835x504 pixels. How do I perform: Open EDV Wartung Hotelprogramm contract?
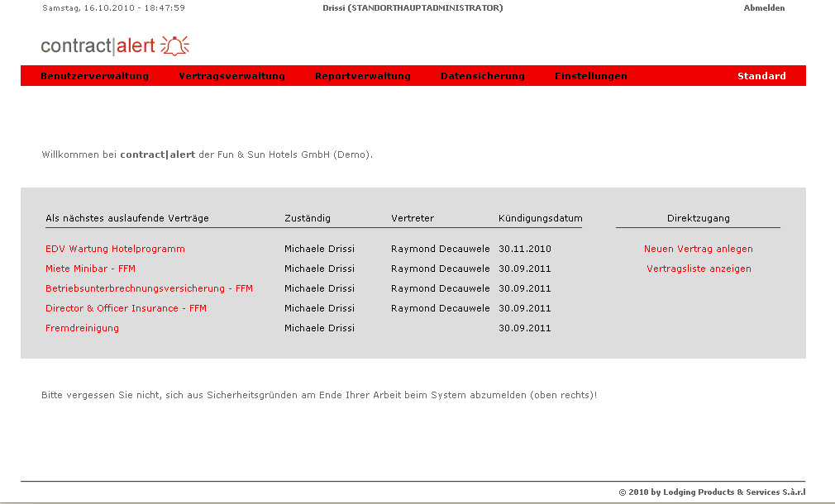pyautogui.click(x=115, y=249)
